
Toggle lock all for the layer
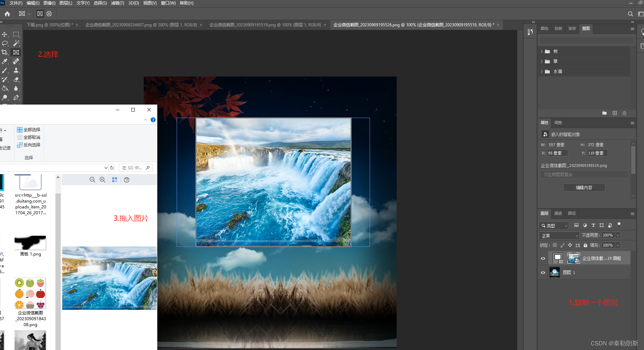click(585, 245)
